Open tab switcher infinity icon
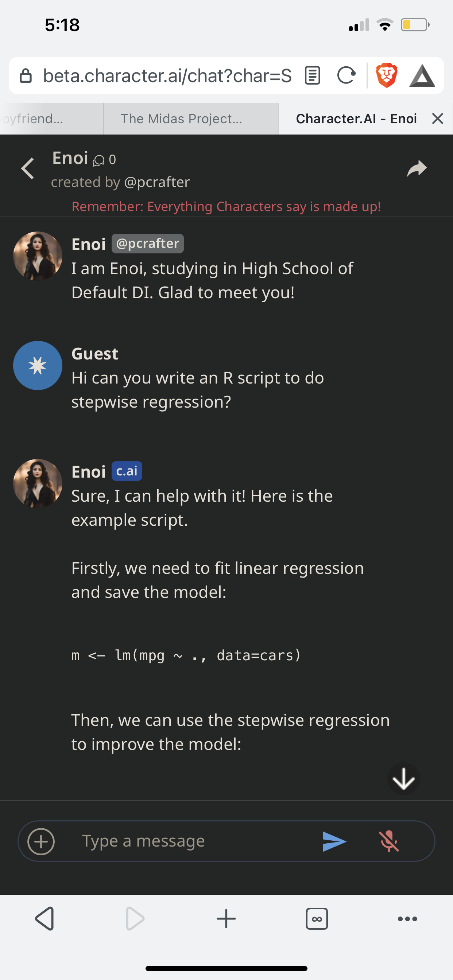The height and width of the screenshot is (980, 453). click(x=317, y=919)
